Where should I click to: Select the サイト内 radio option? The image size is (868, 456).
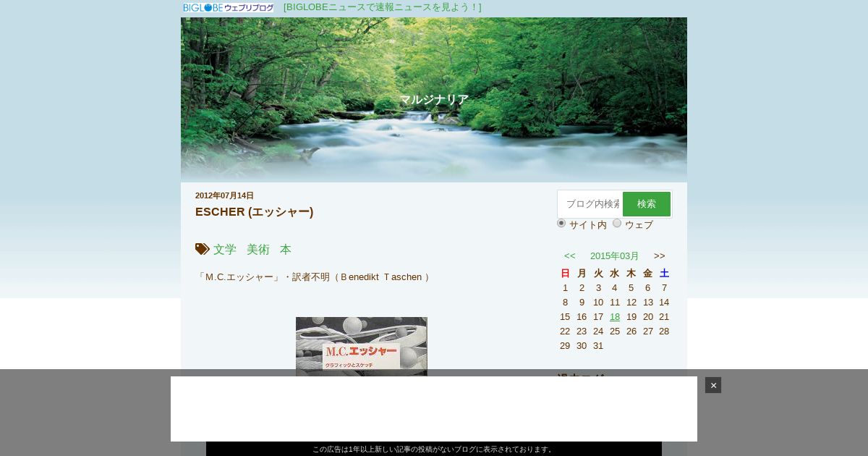(x=561, y=223)
